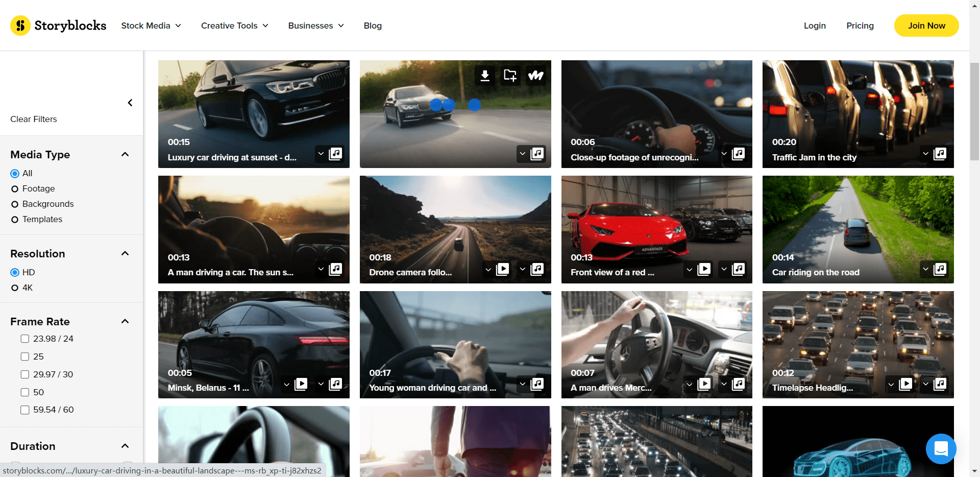Collapse the filter sidebar with the left arrow

(x=130, y=103)
